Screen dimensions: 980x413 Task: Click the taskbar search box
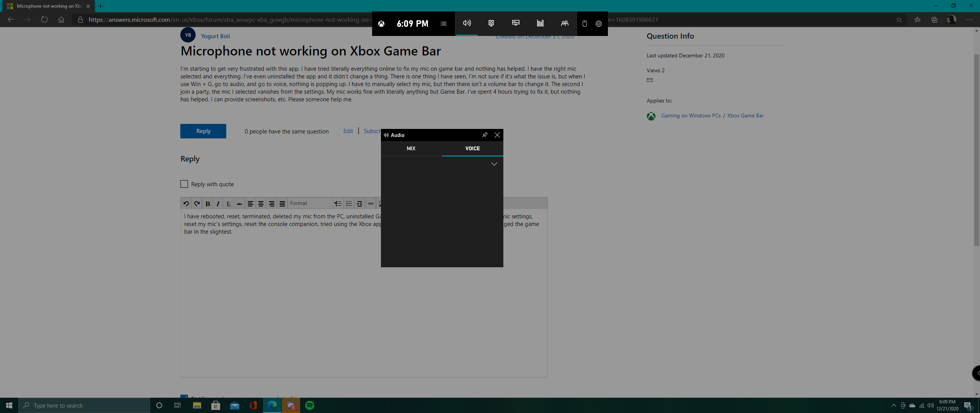tap(84, 405)
